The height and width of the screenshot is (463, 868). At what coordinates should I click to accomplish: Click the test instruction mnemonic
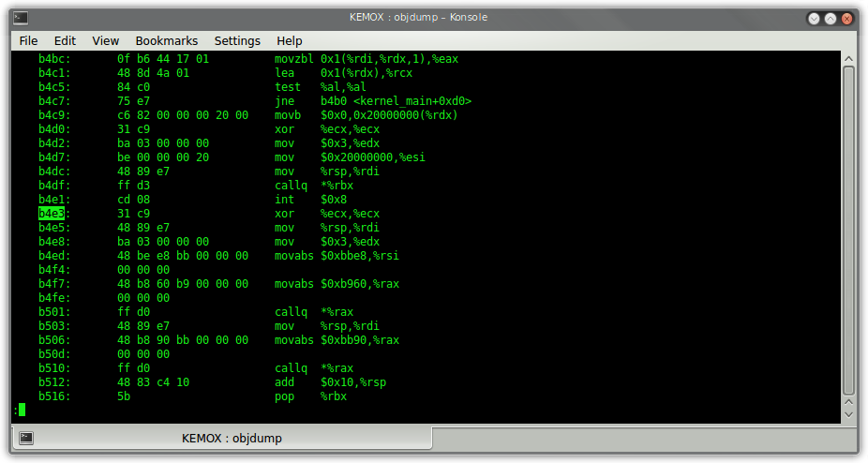click(x=288, y=87)
